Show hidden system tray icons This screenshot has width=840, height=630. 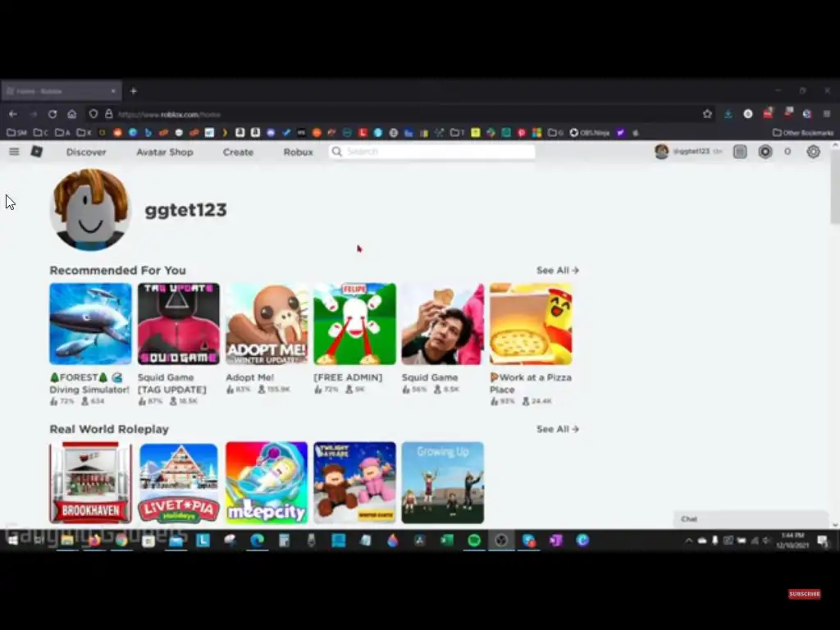tap(688, 541)
